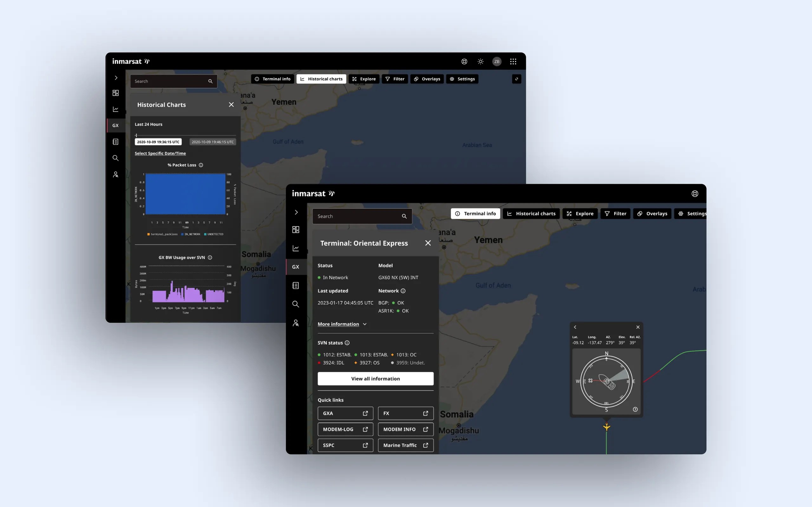This screenshot has height=507, width=812.
Task: Switch map to fullscreen with expand toggle
Action: (x=517, y=79)
